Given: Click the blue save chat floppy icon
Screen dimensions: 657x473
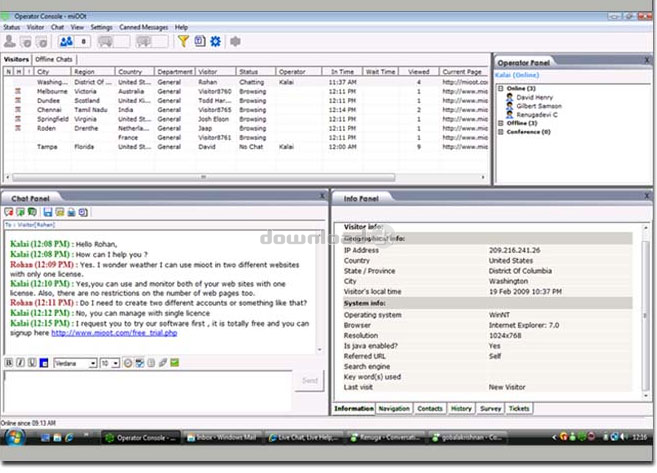Looking at the screenshot, I should tap(46, 212).
